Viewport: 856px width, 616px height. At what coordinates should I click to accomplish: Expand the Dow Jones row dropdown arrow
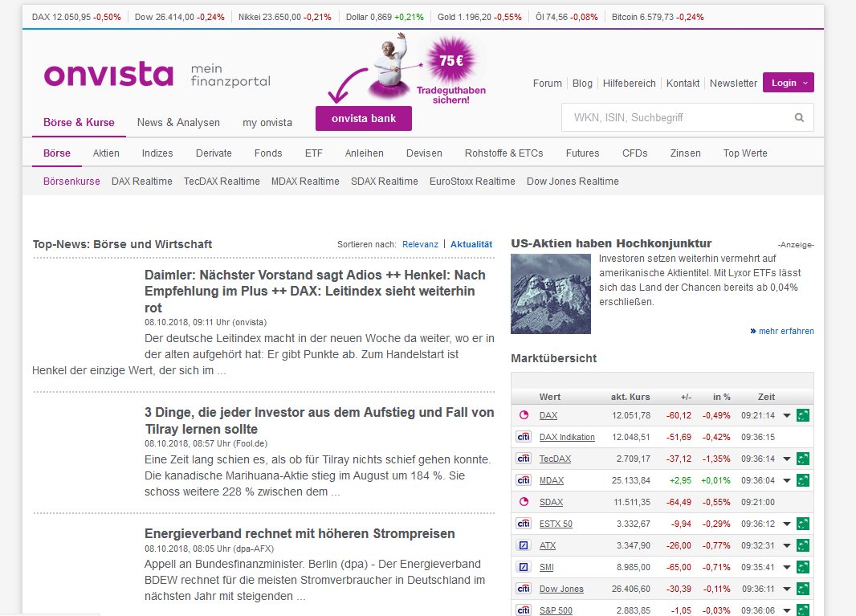(x=787, y=589)
